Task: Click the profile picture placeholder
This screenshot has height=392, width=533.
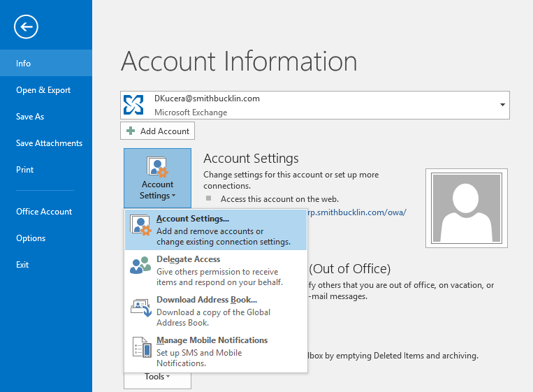Action: (467, 208)
